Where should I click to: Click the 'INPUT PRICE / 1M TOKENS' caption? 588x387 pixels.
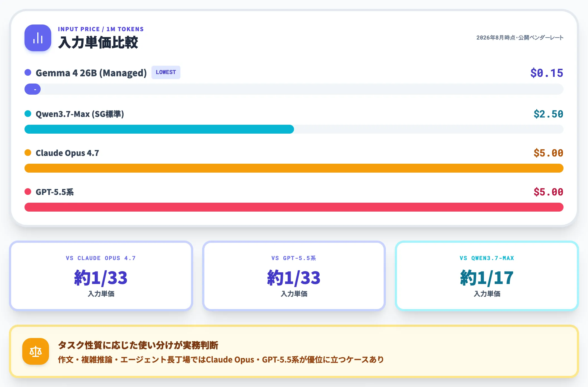(x=101, y=29)
